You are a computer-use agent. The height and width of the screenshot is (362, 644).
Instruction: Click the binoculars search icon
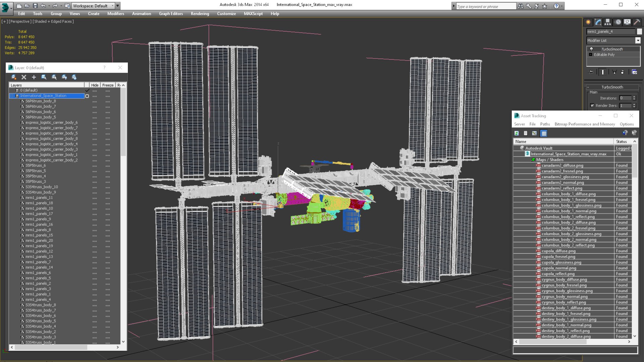pos(521,6)
